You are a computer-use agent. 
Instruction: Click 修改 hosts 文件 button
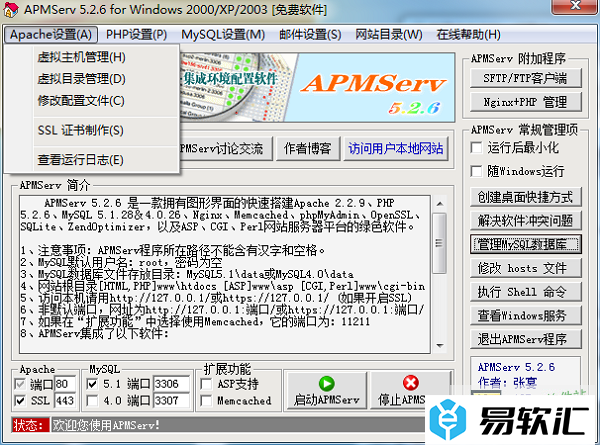coord(525,268)
